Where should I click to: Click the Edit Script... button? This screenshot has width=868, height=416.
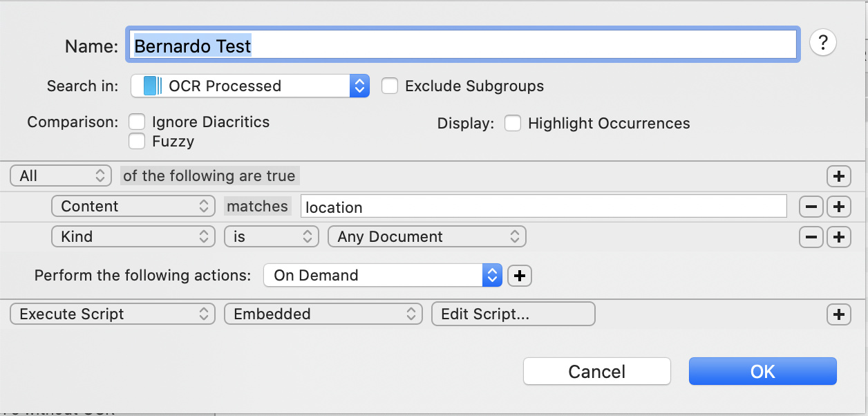pyautogui.click(x=513, y=314)
